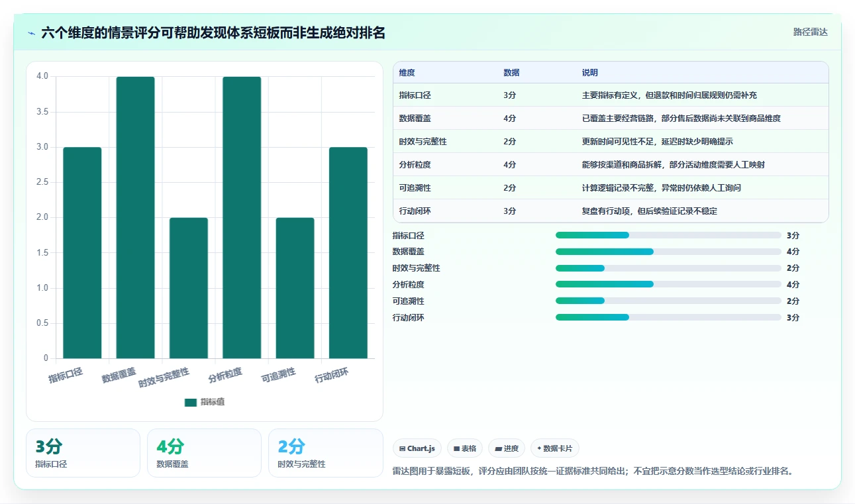Click the 行动闭环 progress bar
The width and height of the screenshot is (855, 504).
[668, 318]
